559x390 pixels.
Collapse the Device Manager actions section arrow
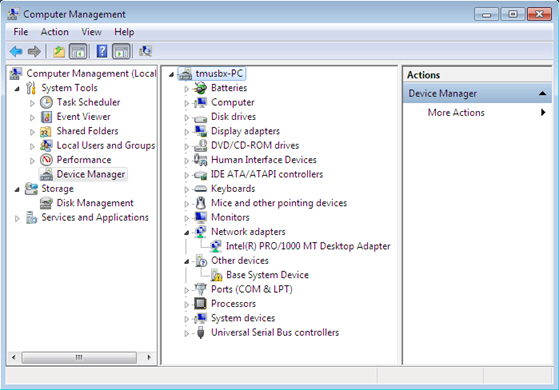543,93
